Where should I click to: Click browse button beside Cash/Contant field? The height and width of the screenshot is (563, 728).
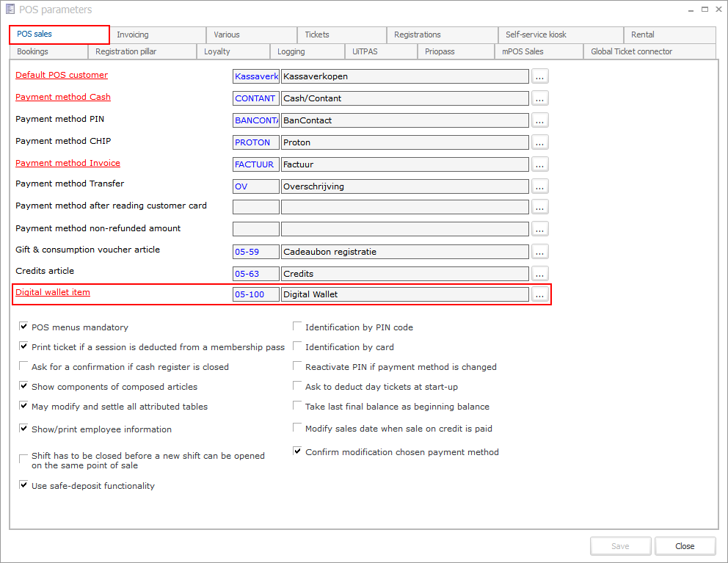(539, 98)
